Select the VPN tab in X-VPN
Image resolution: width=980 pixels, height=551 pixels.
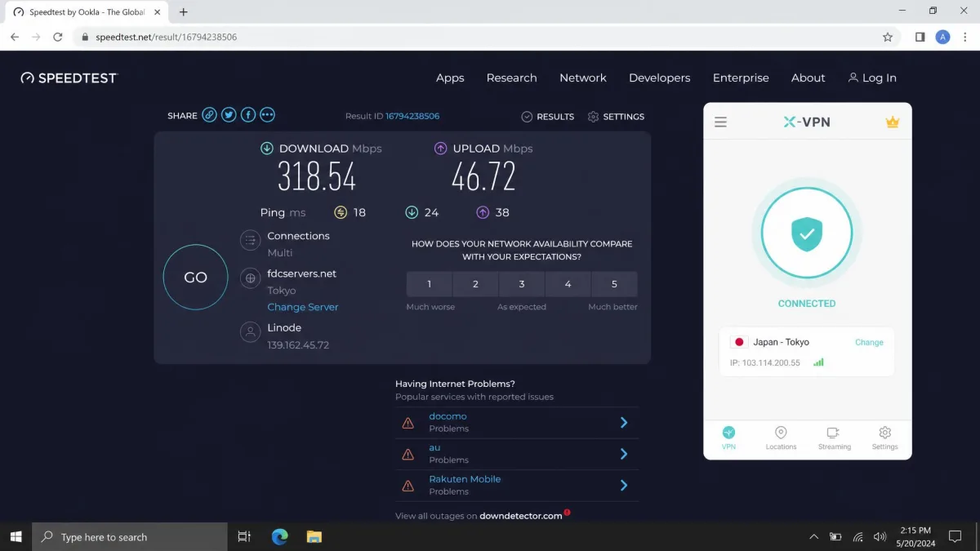coord(728,438)
